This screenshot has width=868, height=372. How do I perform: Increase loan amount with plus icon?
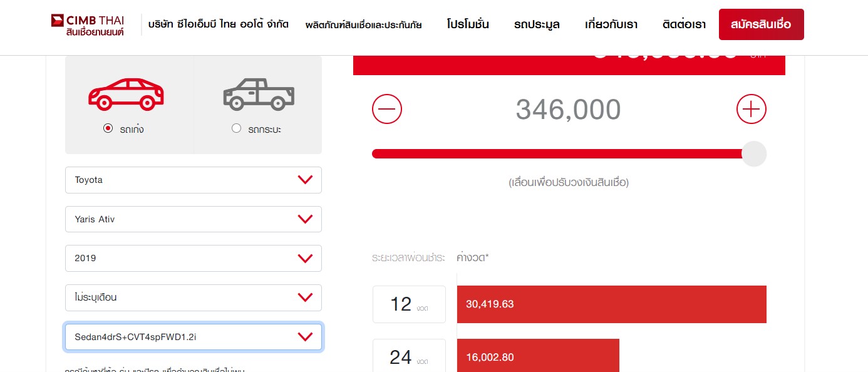coord(751,110)
